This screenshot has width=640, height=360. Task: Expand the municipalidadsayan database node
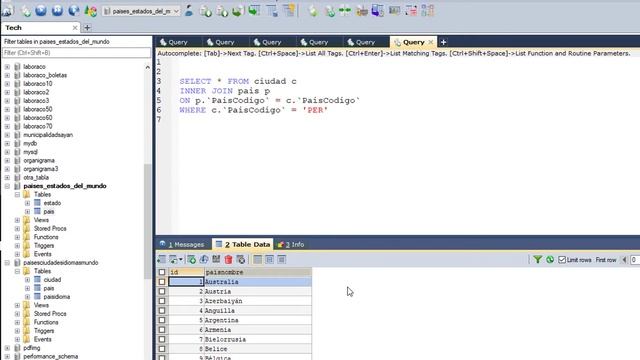click(x=7, y=135)
